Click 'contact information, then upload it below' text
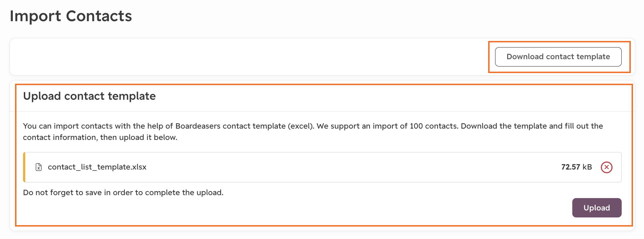This screenshot has width=644, height=239. [x=100, y=137]
